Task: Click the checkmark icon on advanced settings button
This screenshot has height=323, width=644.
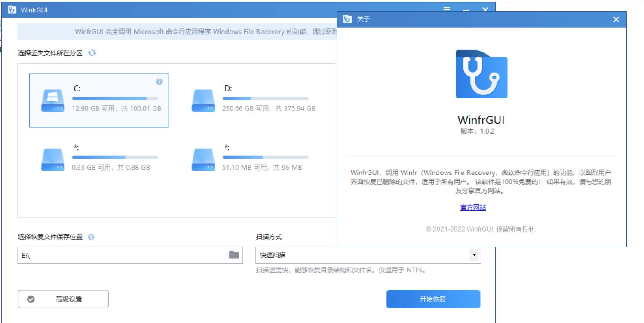Action: (31, 299)
